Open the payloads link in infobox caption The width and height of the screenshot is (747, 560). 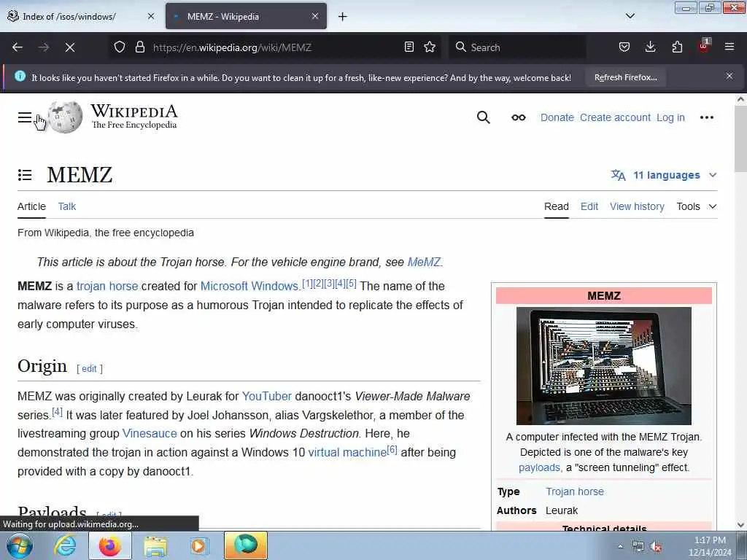(x=539, y=467)
